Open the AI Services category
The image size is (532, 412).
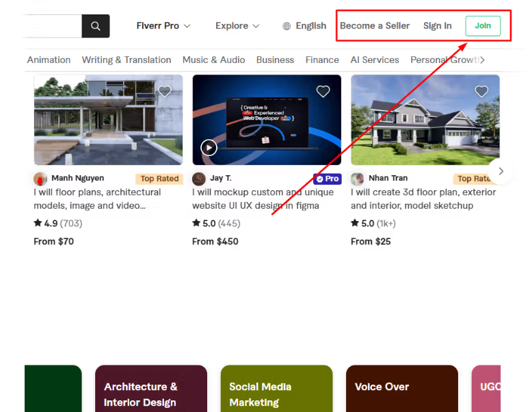tap(375, 60)
